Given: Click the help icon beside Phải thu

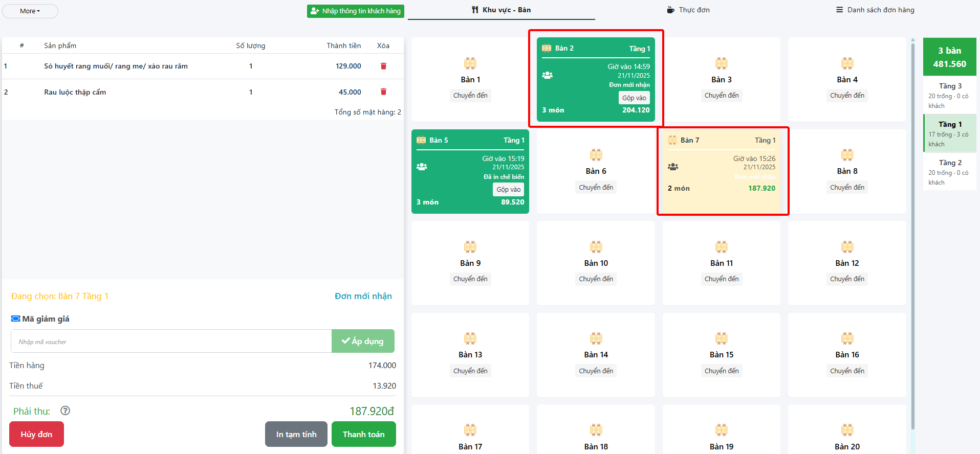Looking at the screenshot, I should [65, 411].
